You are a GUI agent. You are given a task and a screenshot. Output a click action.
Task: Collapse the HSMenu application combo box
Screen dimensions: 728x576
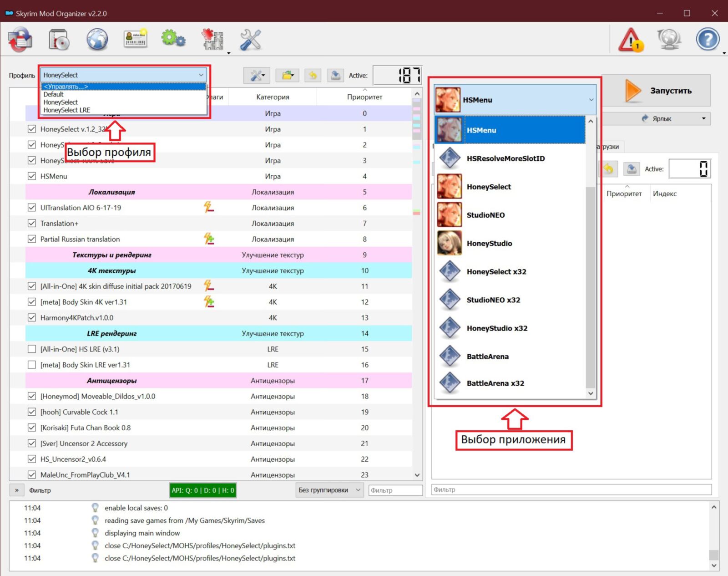pos(515,100)
